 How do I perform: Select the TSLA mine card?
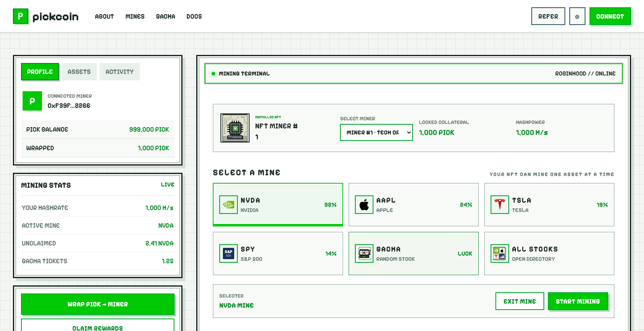549,205
